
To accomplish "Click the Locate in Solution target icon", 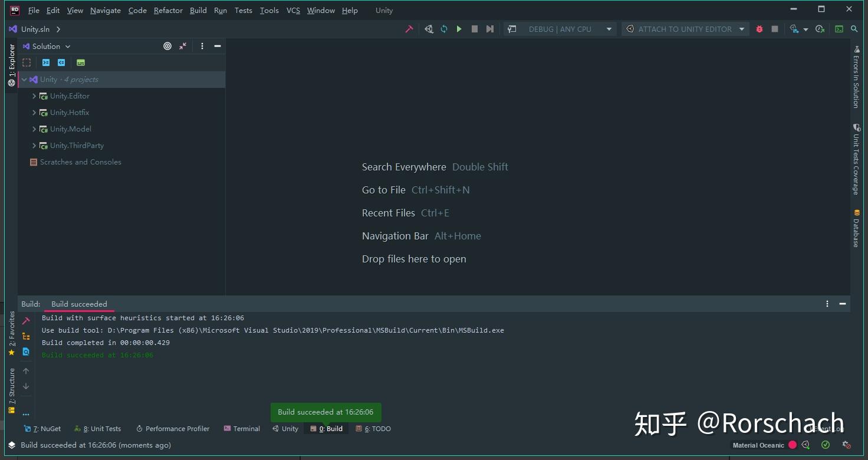I will [167, 46].
